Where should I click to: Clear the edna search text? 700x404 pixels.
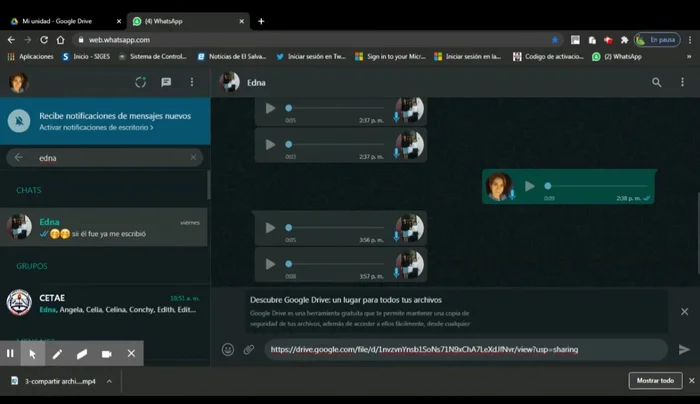193,158
